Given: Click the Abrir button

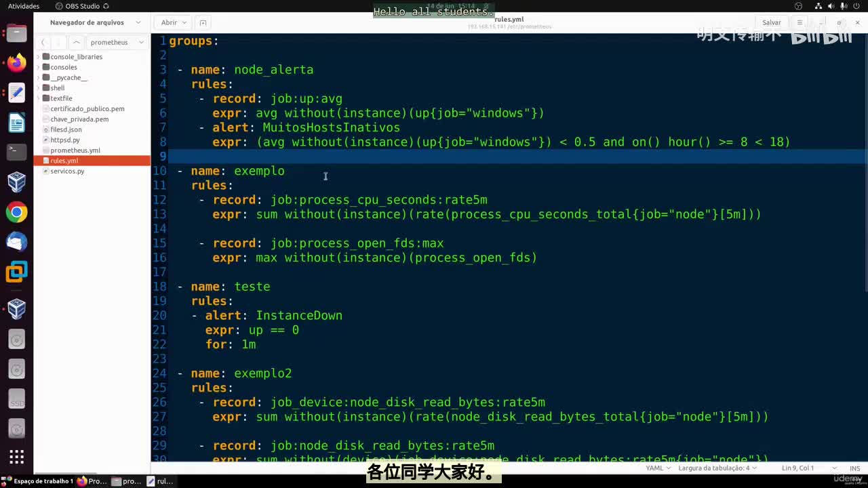Looking at the screenshot, I should [169, 22].
